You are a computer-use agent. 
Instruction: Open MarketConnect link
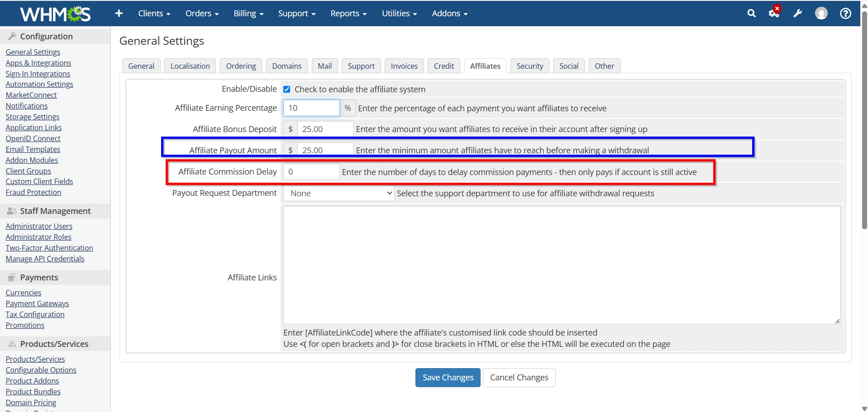(31, 95)
